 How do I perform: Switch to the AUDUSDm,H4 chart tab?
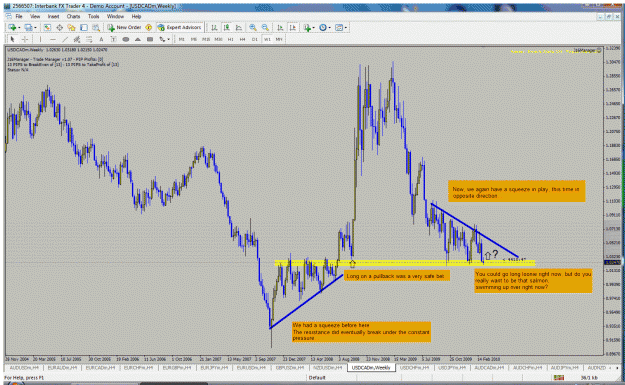pos(24,367)
